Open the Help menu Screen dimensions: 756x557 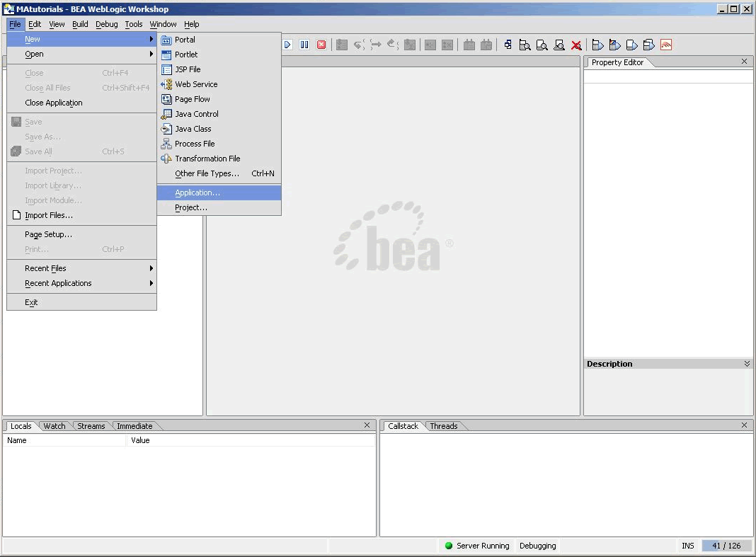(191, 24)
